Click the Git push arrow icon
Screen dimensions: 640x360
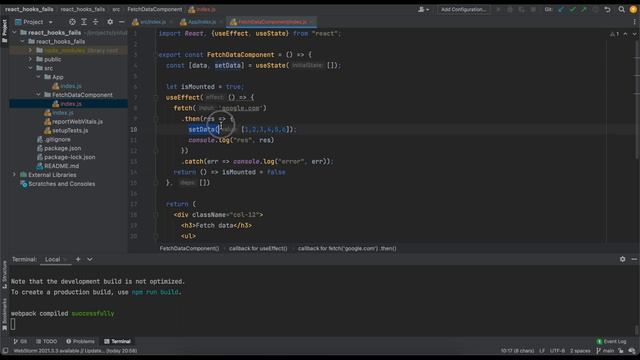click(x=584, y=9)
